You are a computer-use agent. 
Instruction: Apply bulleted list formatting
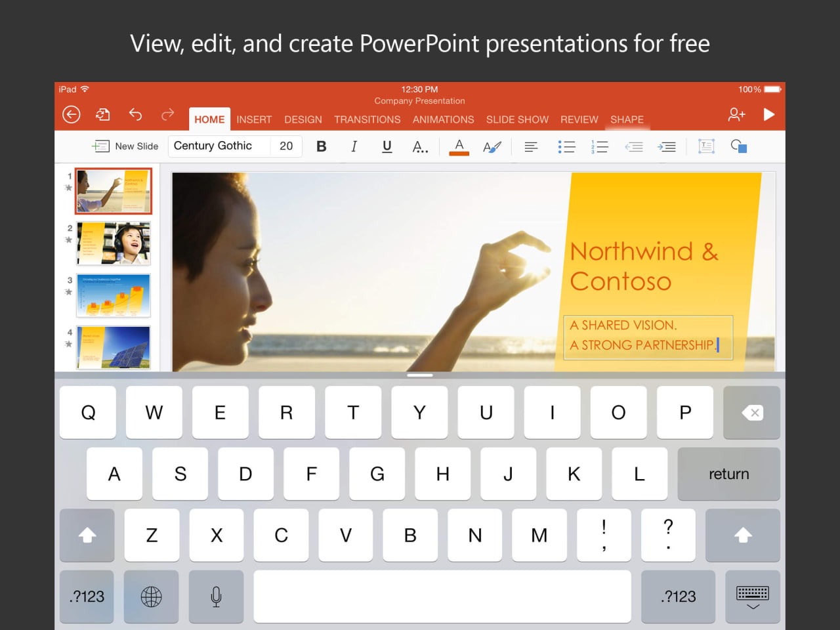566,146
